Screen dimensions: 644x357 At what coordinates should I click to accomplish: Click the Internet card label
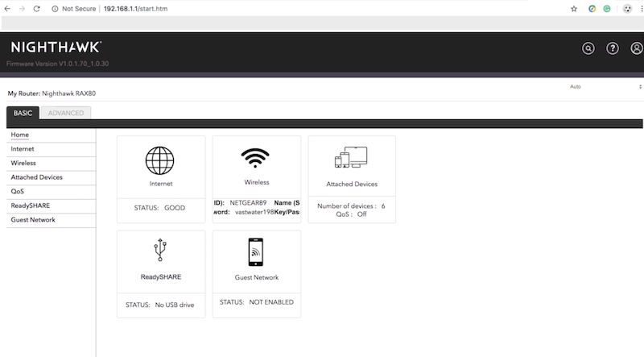point(161,184)
